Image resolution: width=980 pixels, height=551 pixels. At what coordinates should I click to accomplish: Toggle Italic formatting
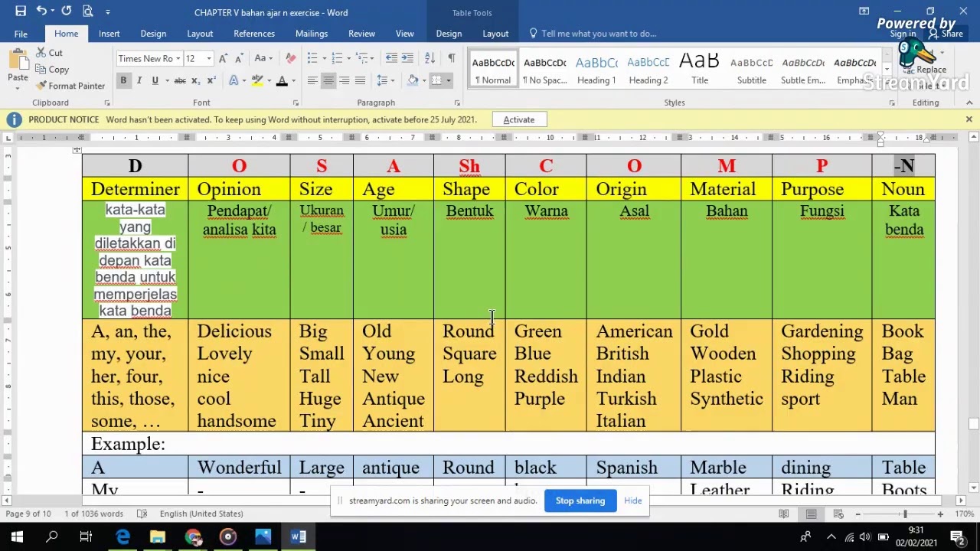pos(139,81)
